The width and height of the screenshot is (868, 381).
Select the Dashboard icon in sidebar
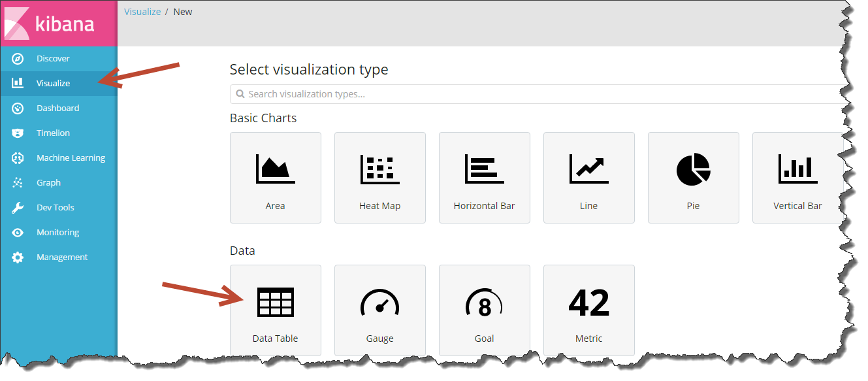[x=18, y=108]
